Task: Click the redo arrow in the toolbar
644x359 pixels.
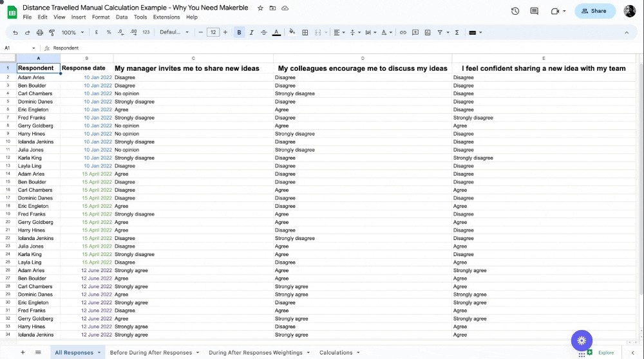Action: [x=27, y=32]
